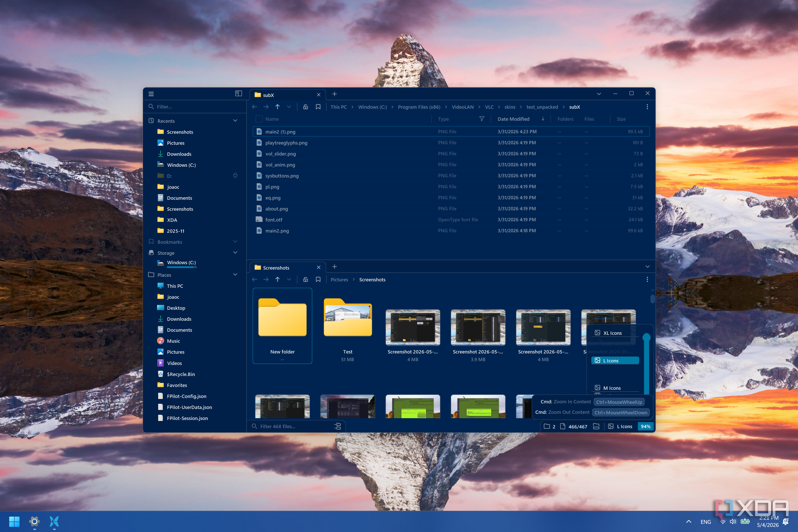Open the Screenshots pane tab list dropdown
Image resolution: width=798 pixels, height=532 pixels.
pos(647,267)
